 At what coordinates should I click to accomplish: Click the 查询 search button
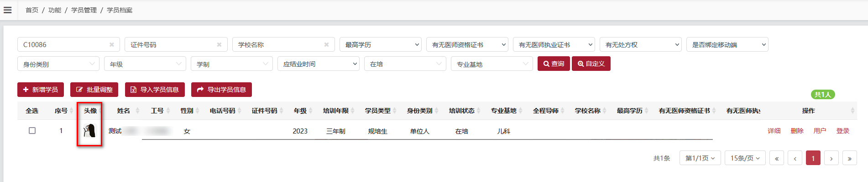(554, 64)
